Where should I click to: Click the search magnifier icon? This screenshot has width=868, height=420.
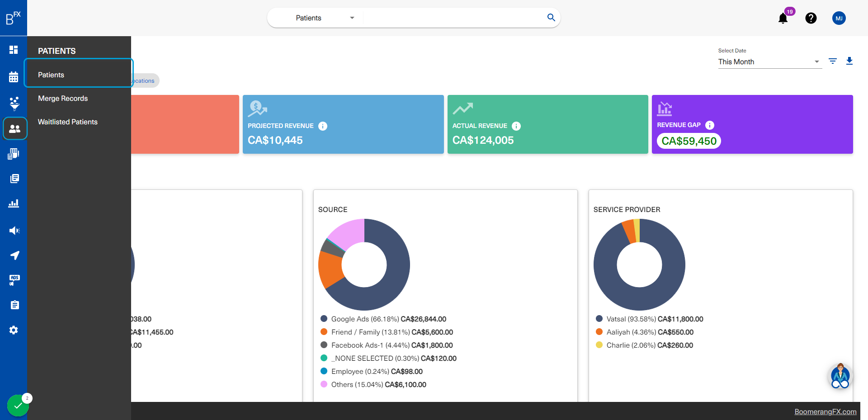click(x=551, y=18)
